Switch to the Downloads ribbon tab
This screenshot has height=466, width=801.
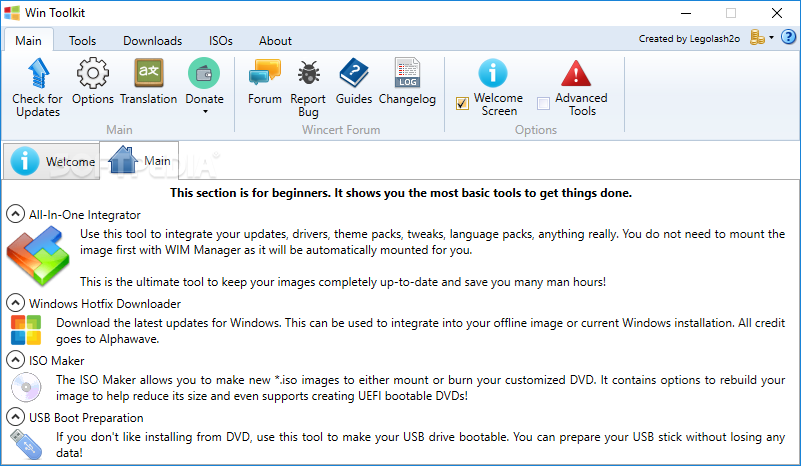pyautogui.click(x=152, y=40)
